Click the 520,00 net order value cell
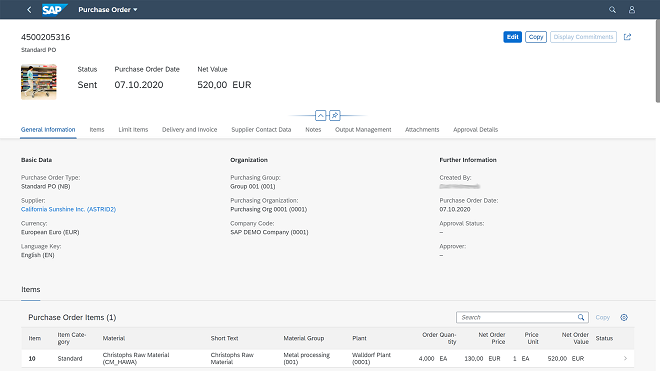 click(x=566, y=358)
